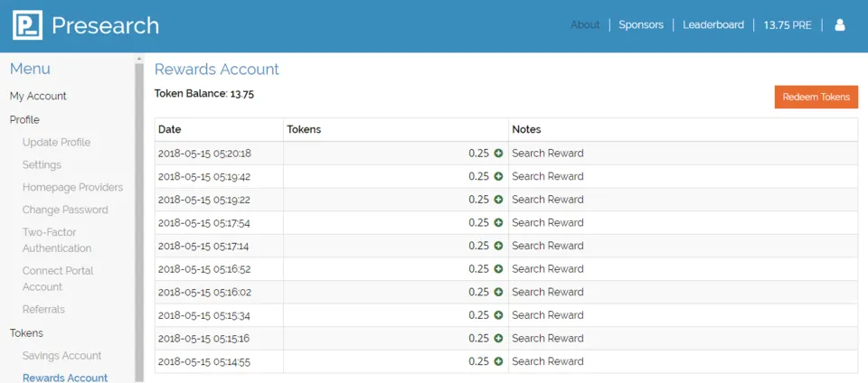Select date 2018-05-15 05:16:02
Viewport: 868px width, 383px height.
tap(205, 292)
